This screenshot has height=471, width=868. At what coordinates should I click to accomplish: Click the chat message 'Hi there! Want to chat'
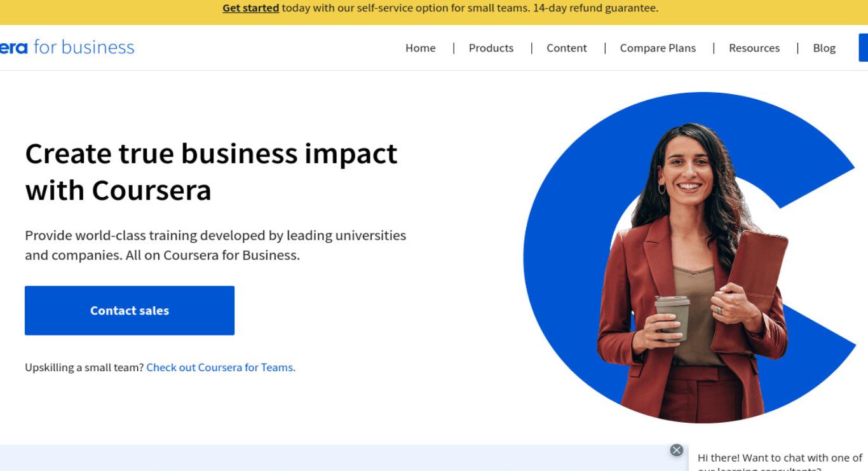click(x=780, y=462)
